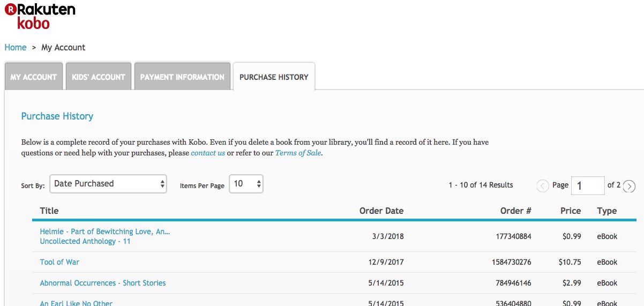This screenshot has width=644, height=306.
Task: Click the page number input field
Action: pos(588,185)
